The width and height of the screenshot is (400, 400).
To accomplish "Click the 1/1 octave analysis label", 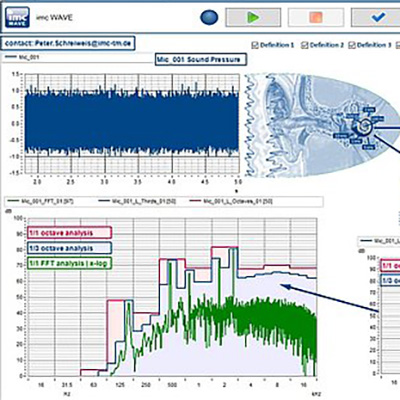I will tap(69, 233).
